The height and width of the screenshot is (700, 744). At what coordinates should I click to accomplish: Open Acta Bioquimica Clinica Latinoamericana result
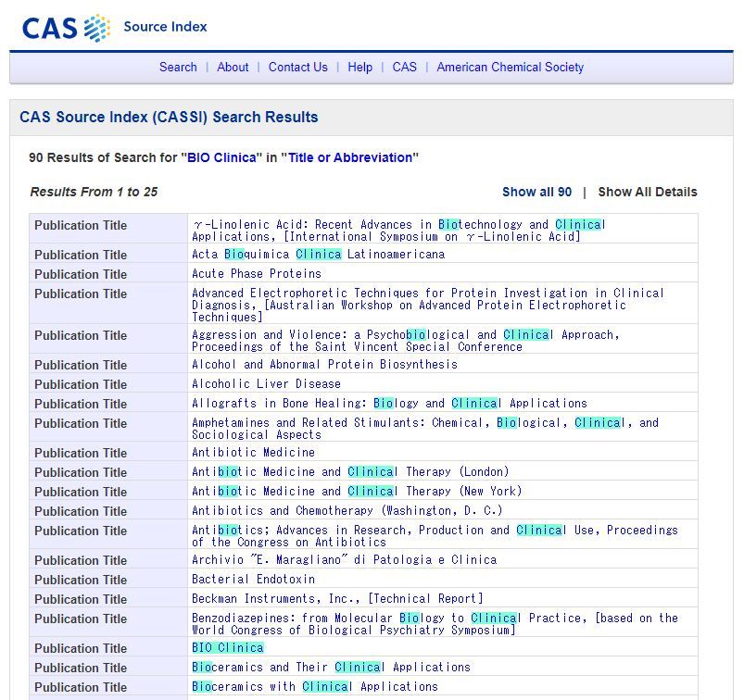[319, 255]
